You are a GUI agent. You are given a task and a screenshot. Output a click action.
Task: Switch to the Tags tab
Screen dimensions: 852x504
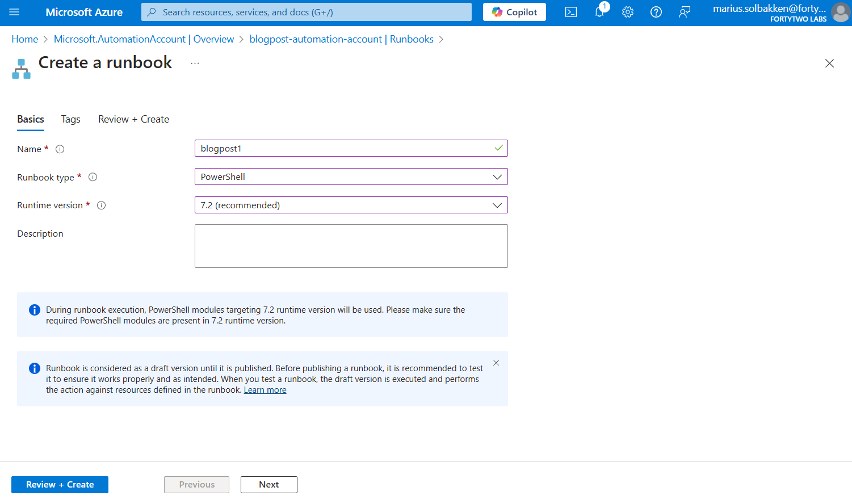click(x=70, y=119)
